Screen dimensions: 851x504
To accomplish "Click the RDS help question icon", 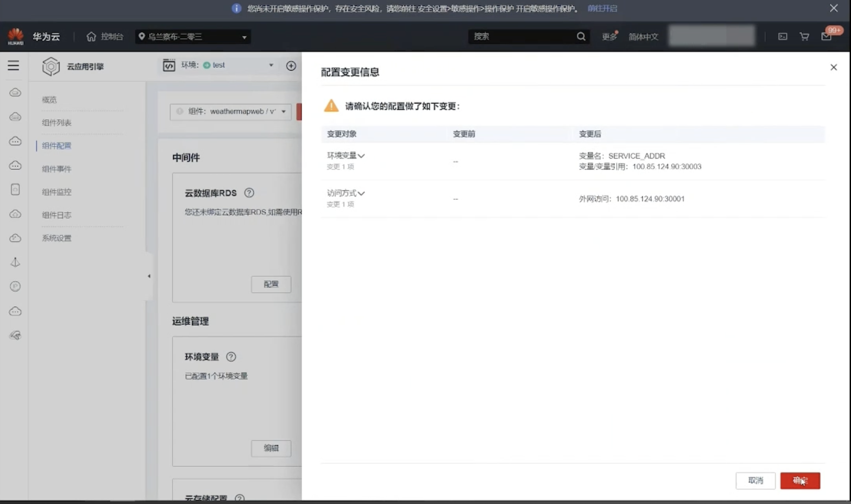I will [249, 193].
